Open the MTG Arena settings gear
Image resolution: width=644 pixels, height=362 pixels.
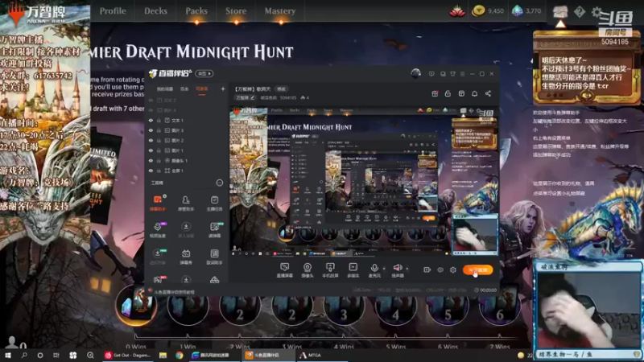[597, 11]
